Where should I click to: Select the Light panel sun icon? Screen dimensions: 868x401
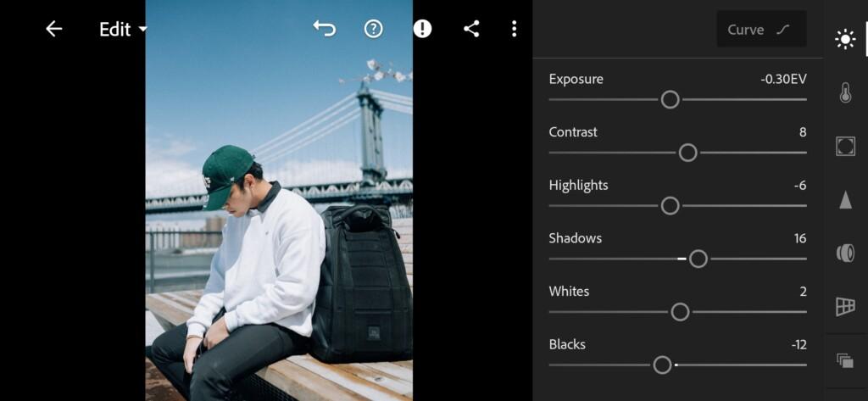pyautogui.click(x=845, y=39)
